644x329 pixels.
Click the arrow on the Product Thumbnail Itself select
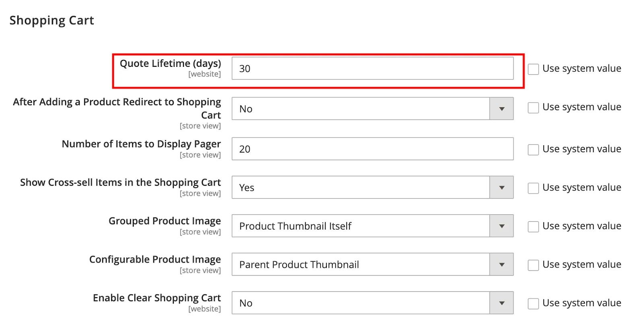coord(502,226)
